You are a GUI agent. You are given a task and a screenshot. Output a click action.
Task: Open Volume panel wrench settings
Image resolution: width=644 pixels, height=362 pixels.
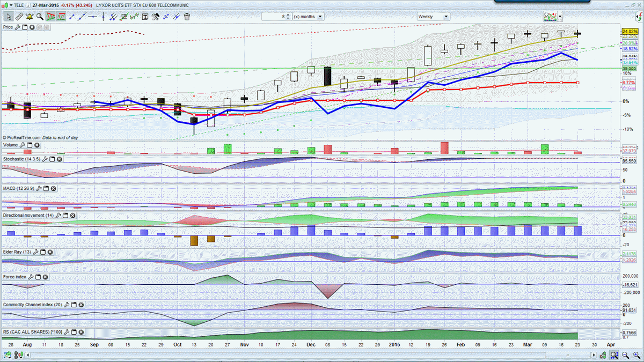pos(22,145)
